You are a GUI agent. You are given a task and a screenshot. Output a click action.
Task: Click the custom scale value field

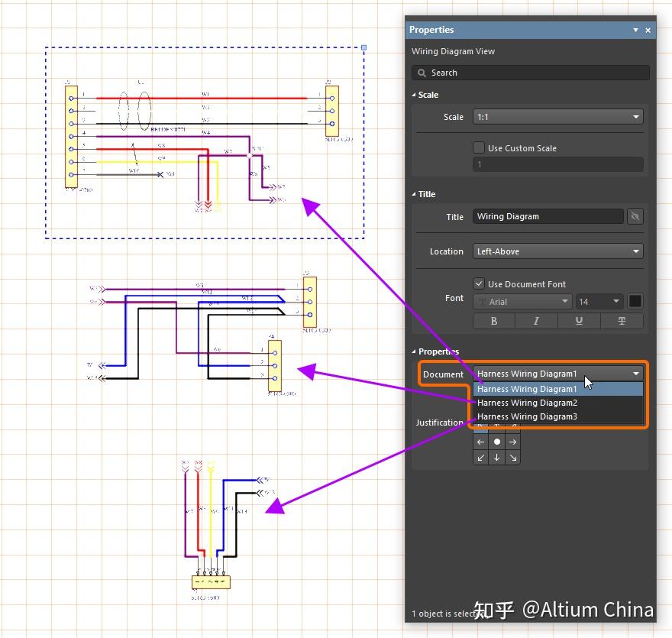(557, 164)
